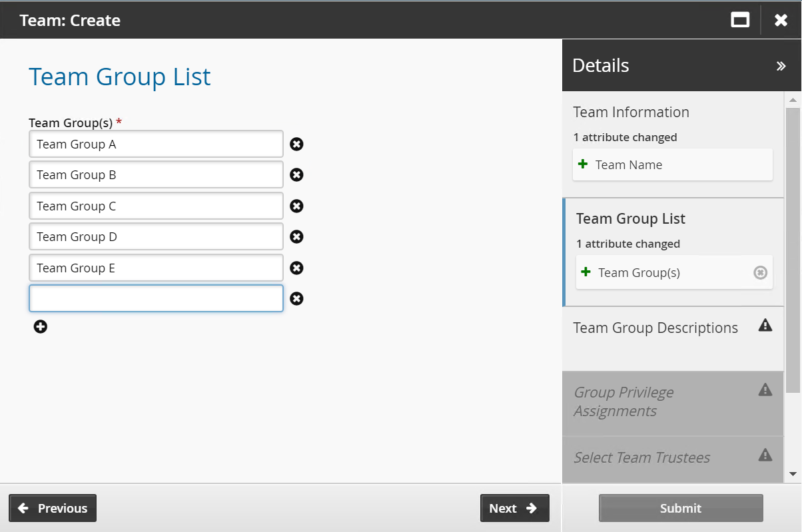The width and height of the screenshot is (802, 532).
Task: Revert Team Group(s) change in Details panel
Action: click(760, 272)
